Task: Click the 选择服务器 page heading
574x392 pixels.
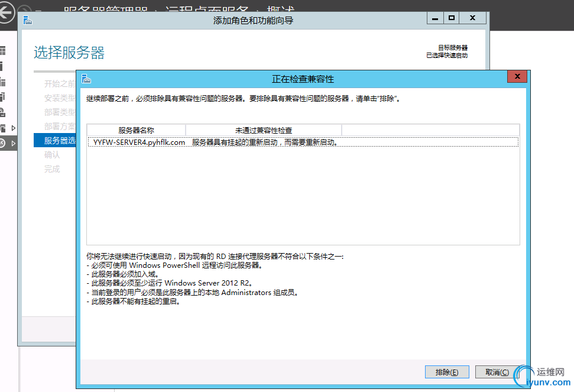Action: click(x=69, y=53)
